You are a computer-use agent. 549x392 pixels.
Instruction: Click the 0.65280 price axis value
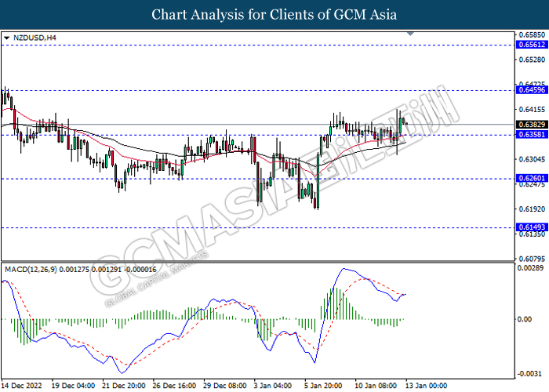(x=532, y=60)
